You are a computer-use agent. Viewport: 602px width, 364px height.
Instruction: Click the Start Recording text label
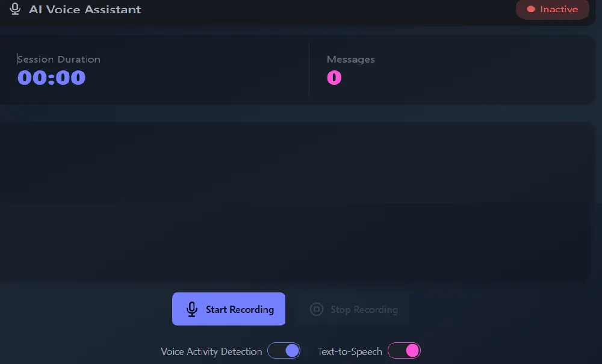click(x=240, y=309)
